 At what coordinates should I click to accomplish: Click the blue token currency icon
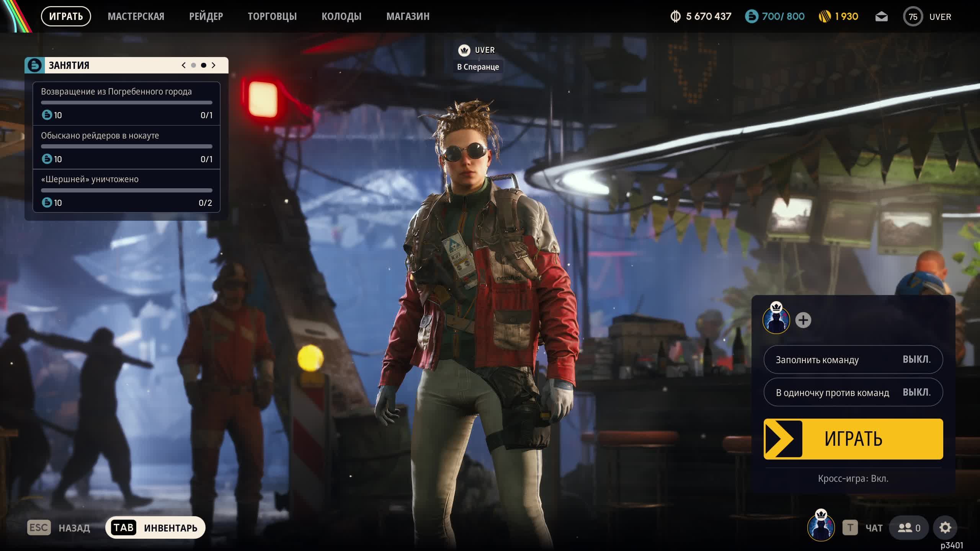(751, 17)
